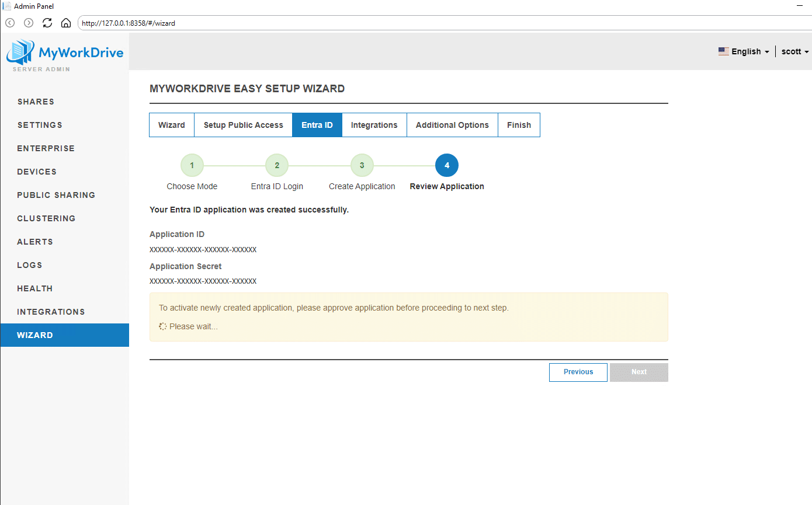
Task: Click the Next button
Action: pos(639,372)
